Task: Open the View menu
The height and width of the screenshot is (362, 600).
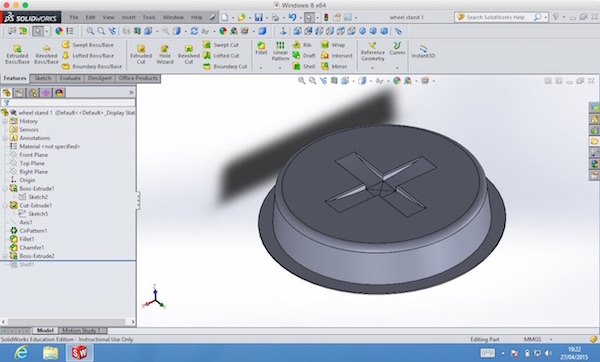Action: click(108, 17)
